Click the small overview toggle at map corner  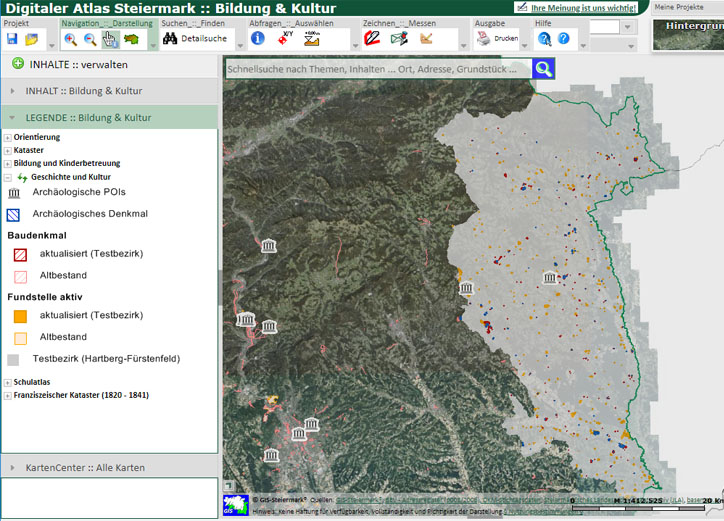pyautogui.click(x=229, y=485)
